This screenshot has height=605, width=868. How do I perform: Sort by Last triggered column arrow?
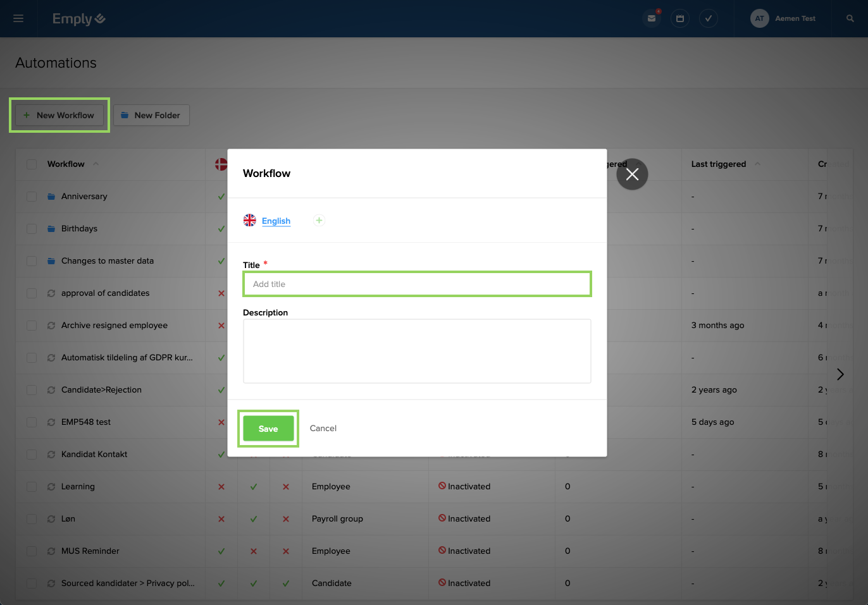[757, 164]
